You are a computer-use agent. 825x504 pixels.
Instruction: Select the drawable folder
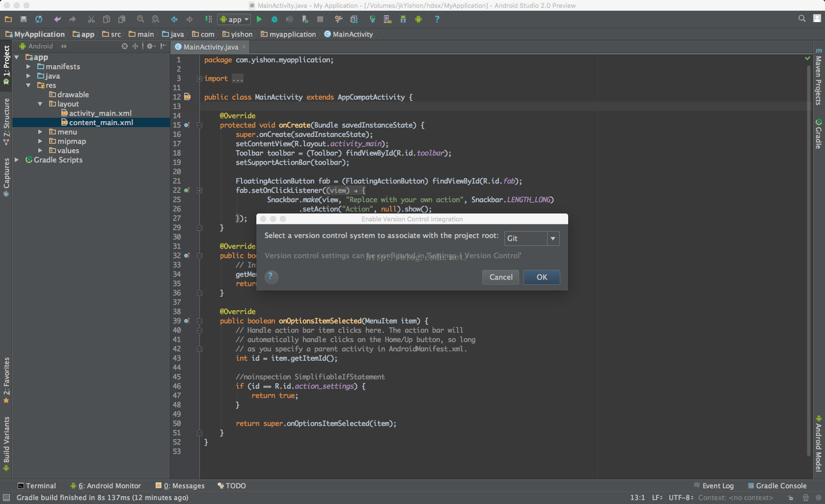click(x=69, y=95)
